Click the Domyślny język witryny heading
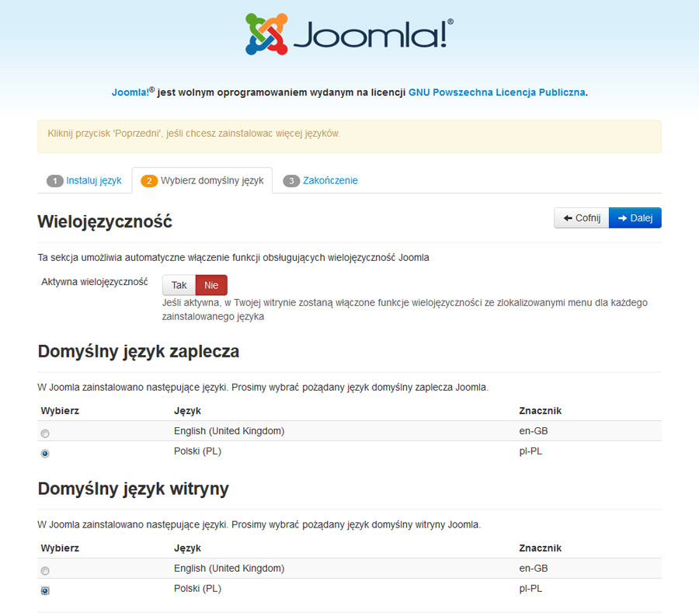This screenshot has width=699, height=616. tap(134, 489)
